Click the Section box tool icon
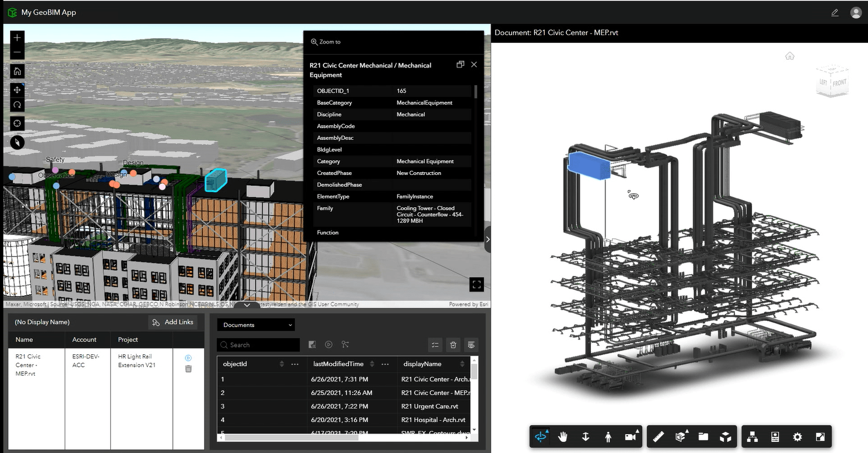Image resolution: width=868 pixels, height=453 pixels. [x=680, y=437]
